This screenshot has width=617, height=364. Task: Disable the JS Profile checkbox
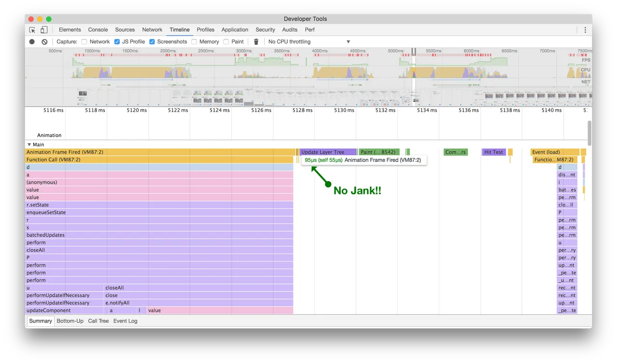(x=117, y=41)
